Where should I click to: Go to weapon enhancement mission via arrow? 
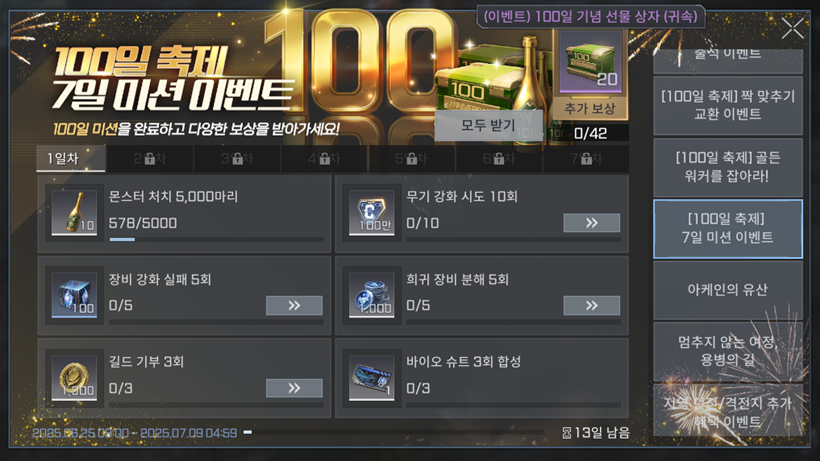591,223
